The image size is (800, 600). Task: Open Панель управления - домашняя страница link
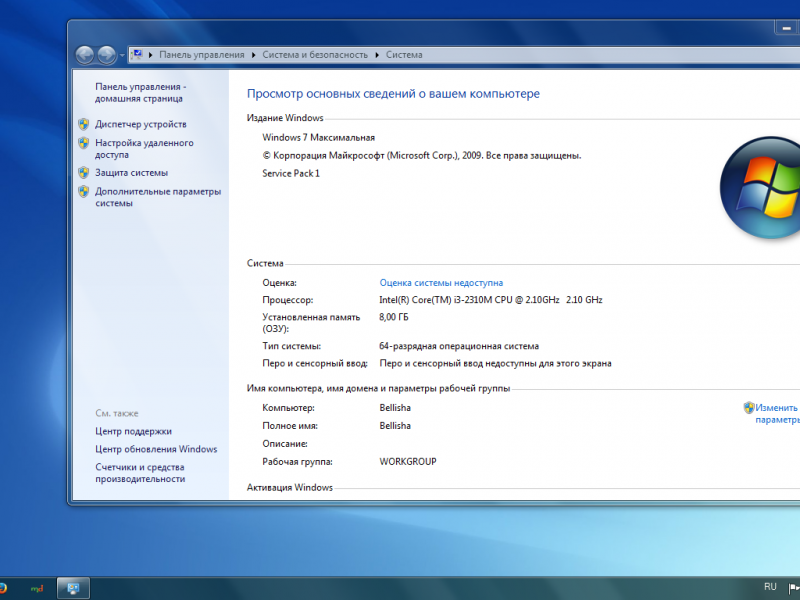coord(141,92)
